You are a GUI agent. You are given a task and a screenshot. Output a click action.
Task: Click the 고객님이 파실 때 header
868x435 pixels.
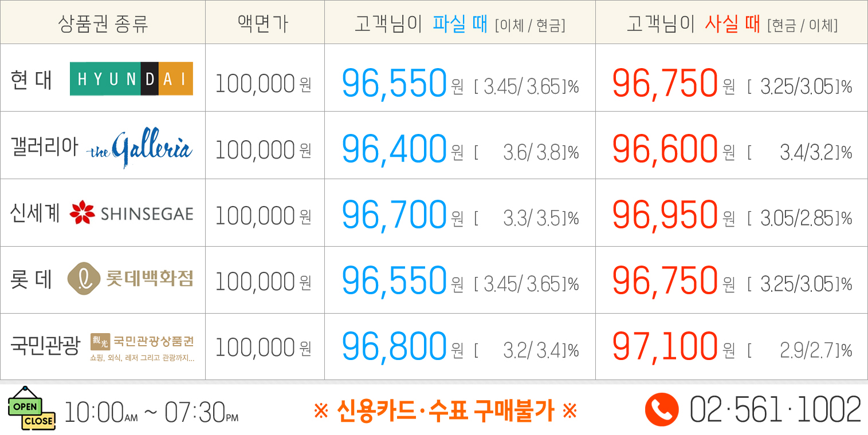pos(459,24)
